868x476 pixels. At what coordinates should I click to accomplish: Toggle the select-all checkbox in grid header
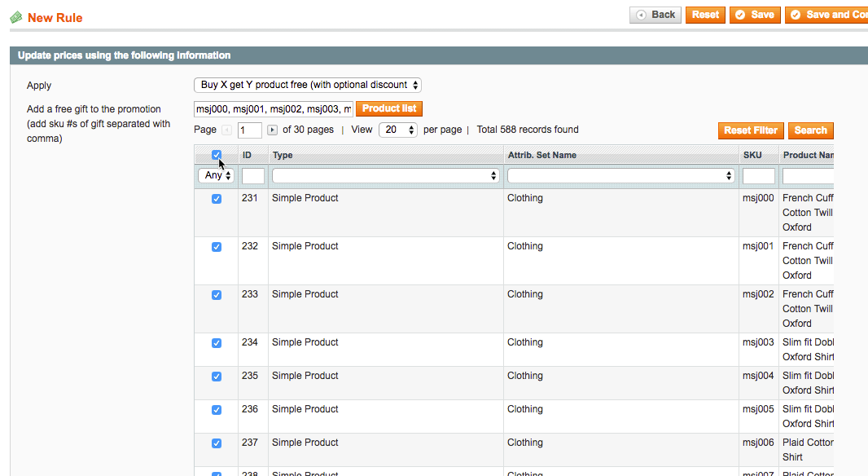[217, 155]
